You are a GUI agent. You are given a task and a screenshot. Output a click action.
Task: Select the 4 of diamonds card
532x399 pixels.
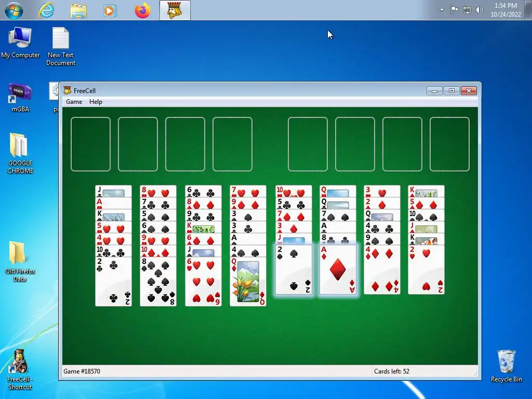click(382, 270)
